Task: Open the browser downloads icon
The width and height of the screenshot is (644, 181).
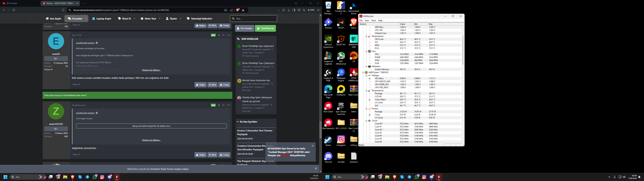Action: pyautogui.click(x=289, y=10)
